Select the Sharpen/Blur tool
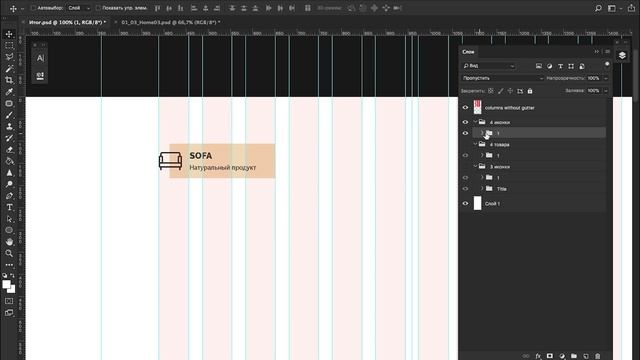 click(x=9, y=173)
